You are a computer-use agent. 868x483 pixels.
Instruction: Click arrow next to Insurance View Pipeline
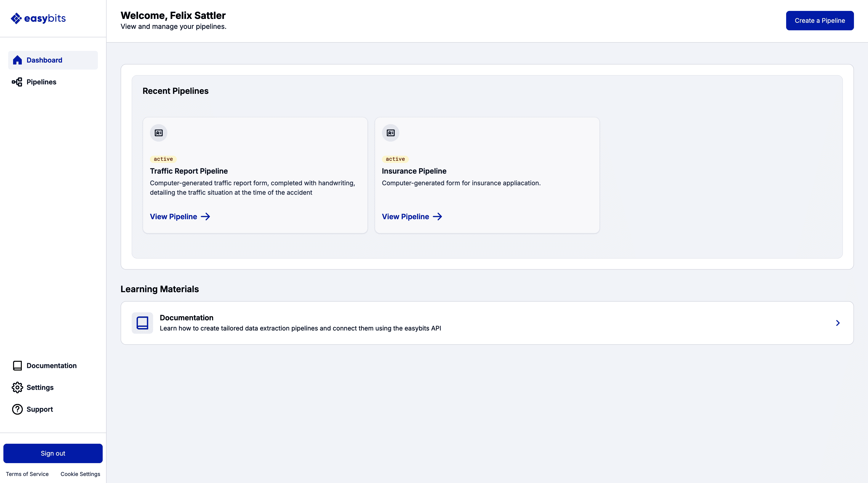click(437, 217)
